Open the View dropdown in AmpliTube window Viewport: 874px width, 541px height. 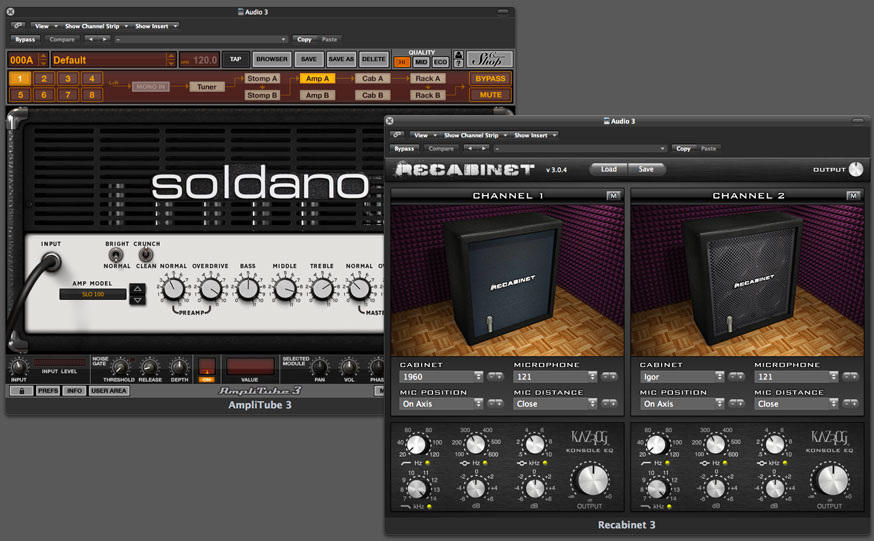pyautogui.click(x=45, y=26)
